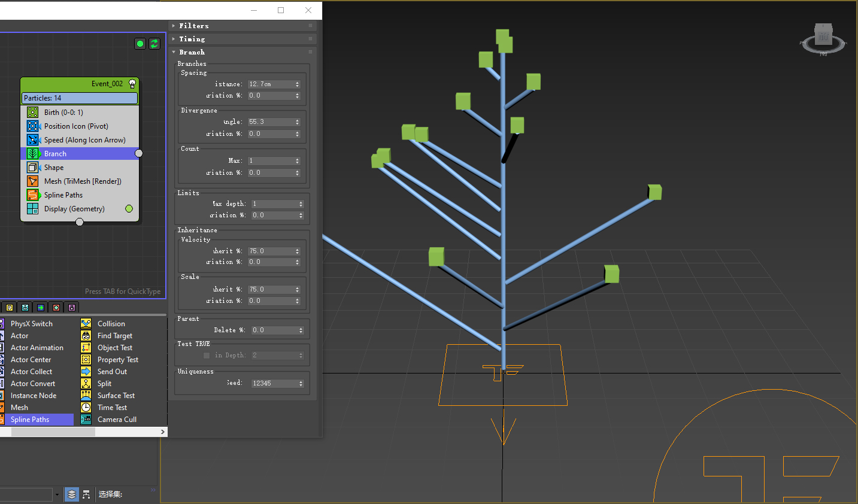Click the Display operator icon

pos(32,208)
